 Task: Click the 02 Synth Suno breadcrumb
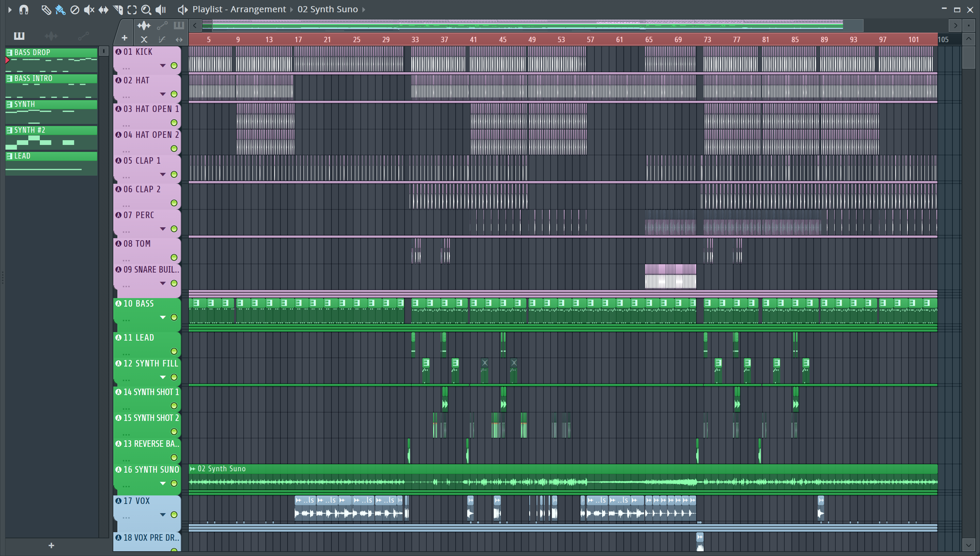click(328, 9)
